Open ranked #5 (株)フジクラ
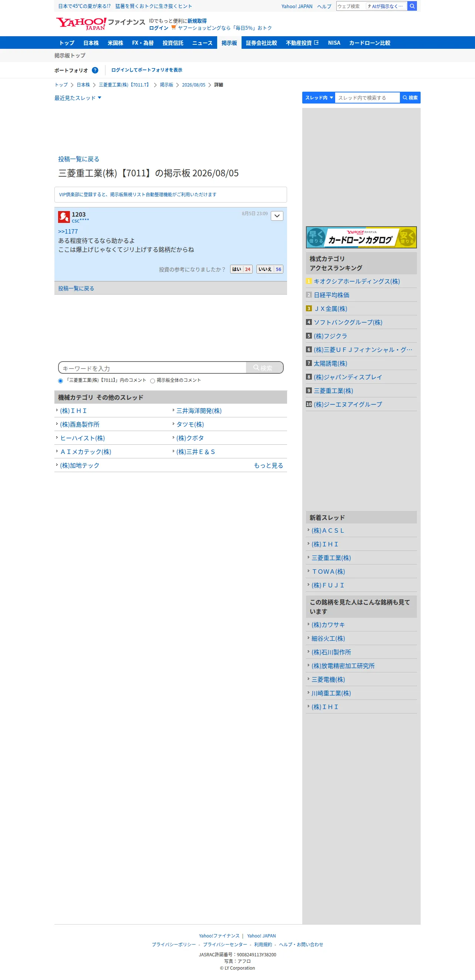 [x=330, y=336]
